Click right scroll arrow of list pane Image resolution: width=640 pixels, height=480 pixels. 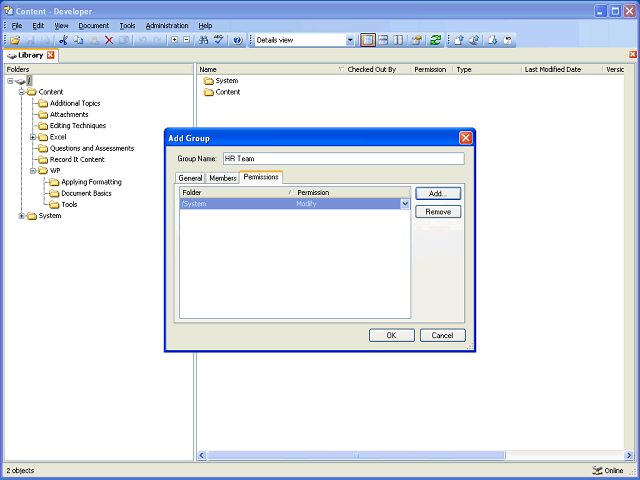pos(629,455)
